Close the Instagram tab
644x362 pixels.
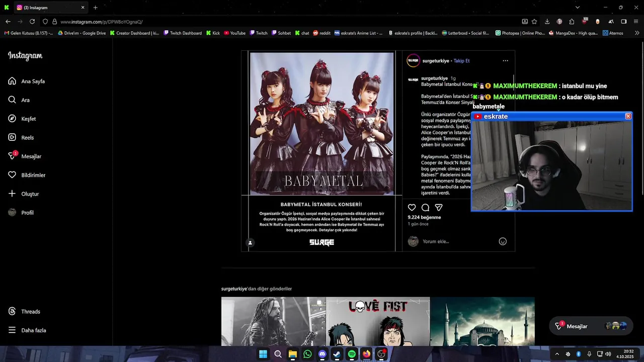83,8
